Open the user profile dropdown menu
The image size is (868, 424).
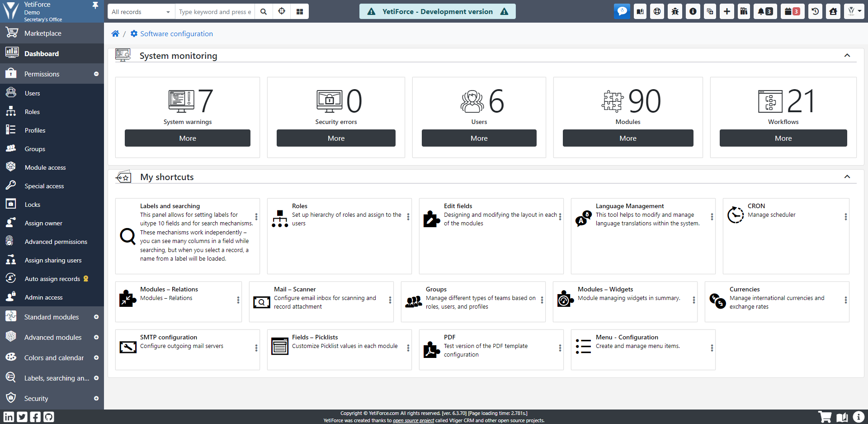pos(854,11)
